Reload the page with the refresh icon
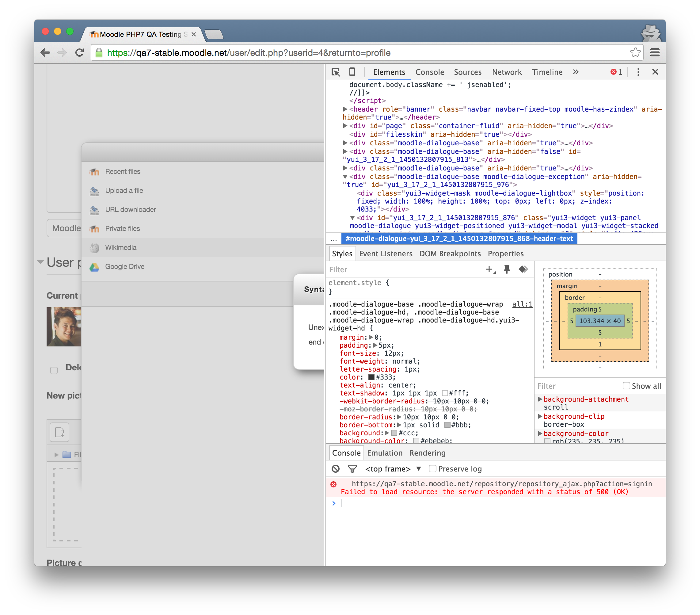The image size is (700, 615). 79,53
